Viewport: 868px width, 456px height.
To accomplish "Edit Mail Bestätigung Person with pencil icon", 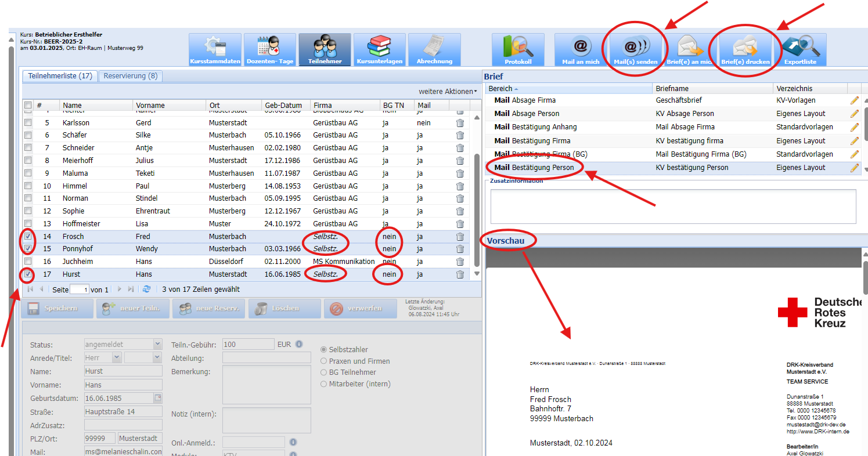I will coord(854,168).
